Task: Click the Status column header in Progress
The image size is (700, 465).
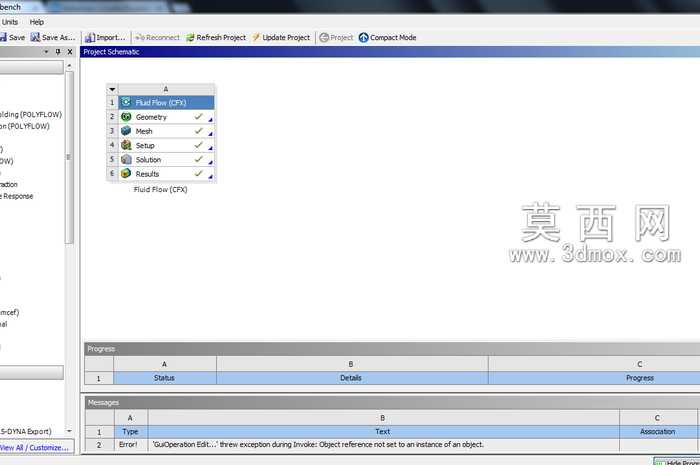Action: (x=165, y=378)
